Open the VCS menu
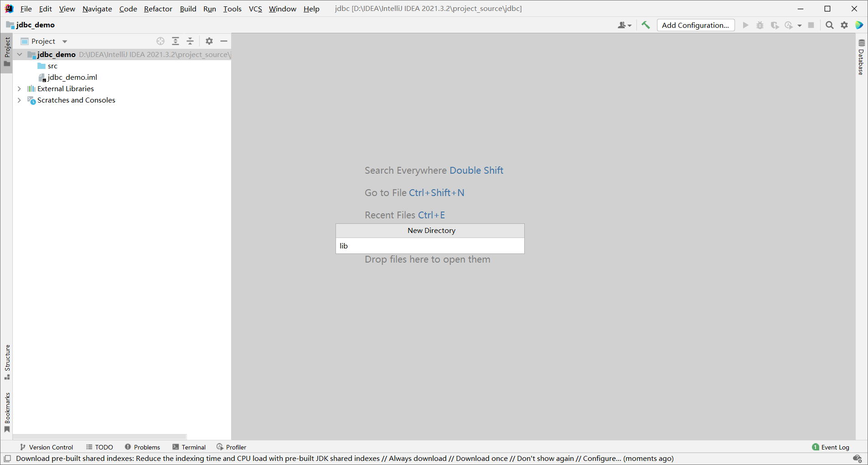This screenshot has height=465, width=868. click(255, 9)
